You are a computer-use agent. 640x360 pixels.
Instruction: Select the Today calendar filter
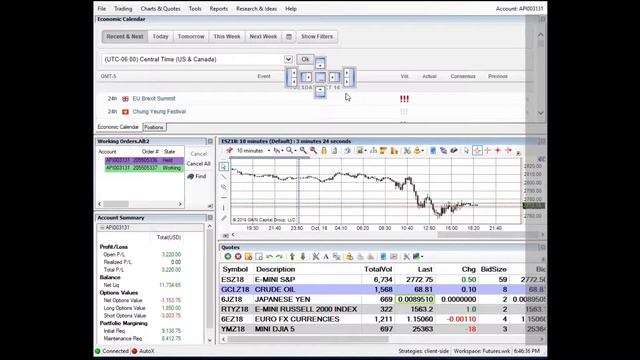point(160,36)
